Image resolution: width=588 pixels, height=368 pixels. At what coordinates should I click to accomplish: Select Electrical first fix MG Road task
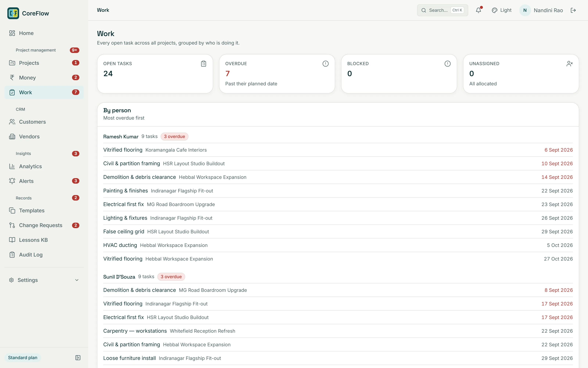[338, 204]
